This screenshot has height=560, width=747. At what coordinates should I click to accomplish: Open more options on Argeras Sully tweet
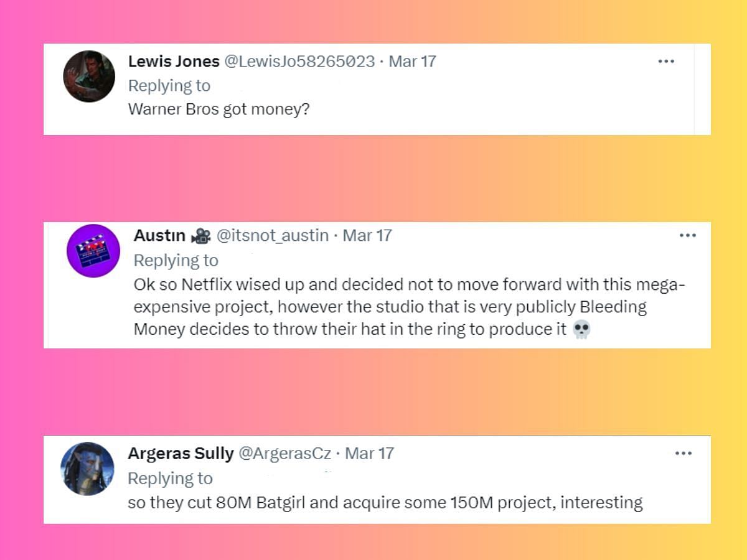[x=684, y=453]
